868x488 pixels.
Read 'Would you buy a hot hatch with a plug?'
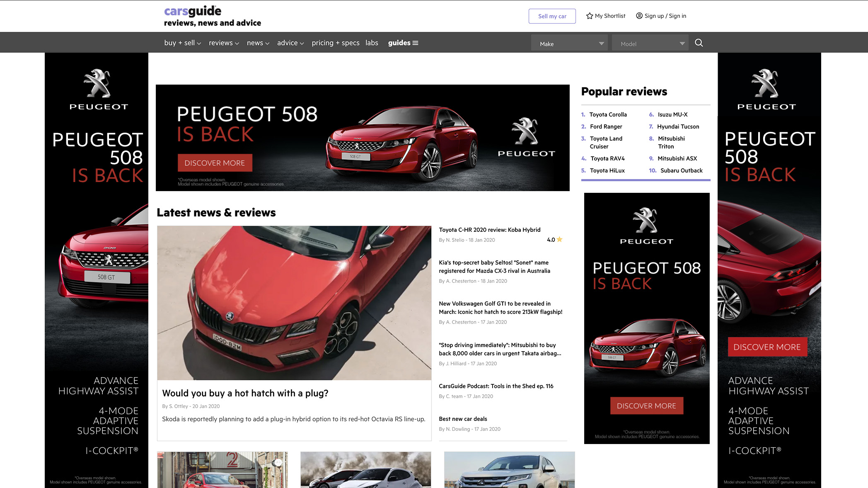tap(245, 393)
